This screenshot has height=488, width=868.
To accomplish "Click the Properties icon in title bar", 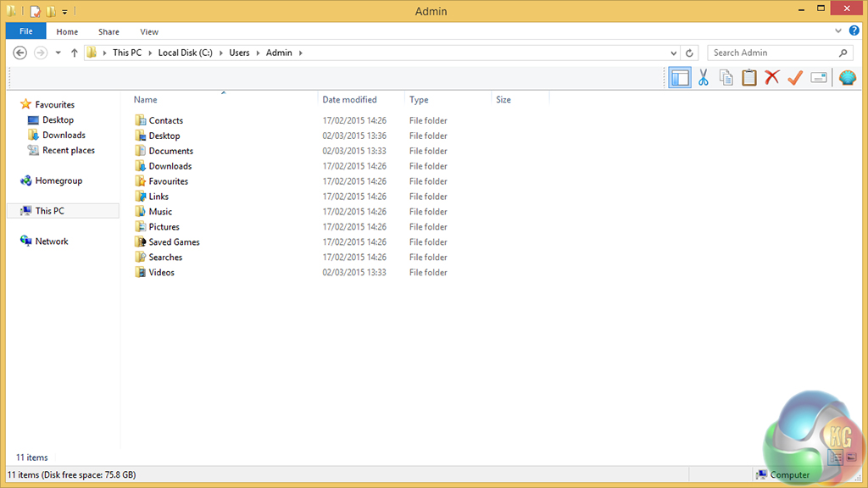I will 36,10.
